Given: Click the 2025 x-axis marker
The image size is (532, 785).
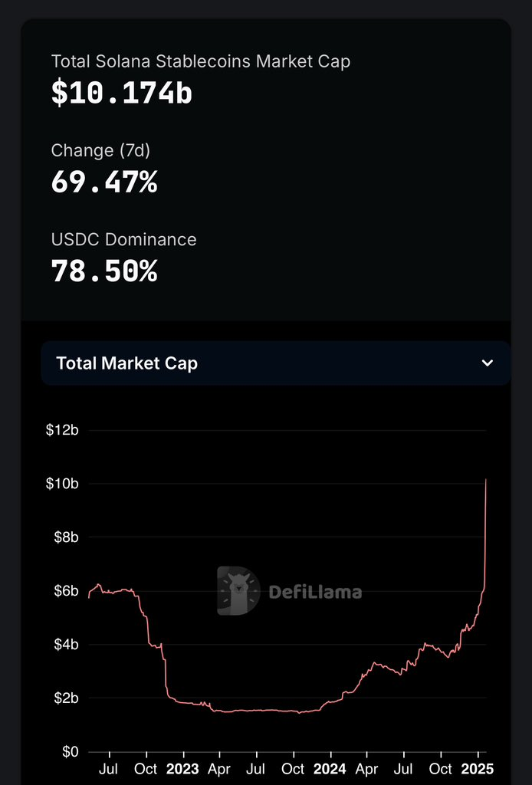Looking at the screenshot, I should 478,769.
